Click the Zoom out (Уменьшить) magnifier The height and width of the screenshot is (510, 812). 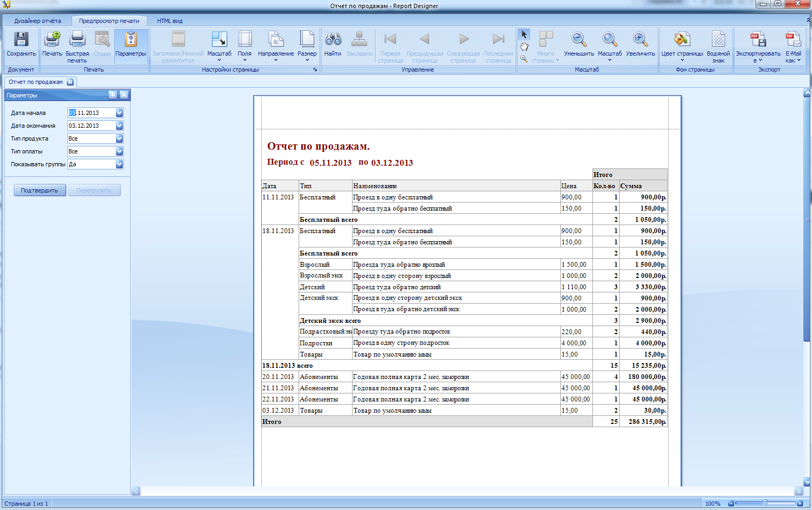[579, 40]
